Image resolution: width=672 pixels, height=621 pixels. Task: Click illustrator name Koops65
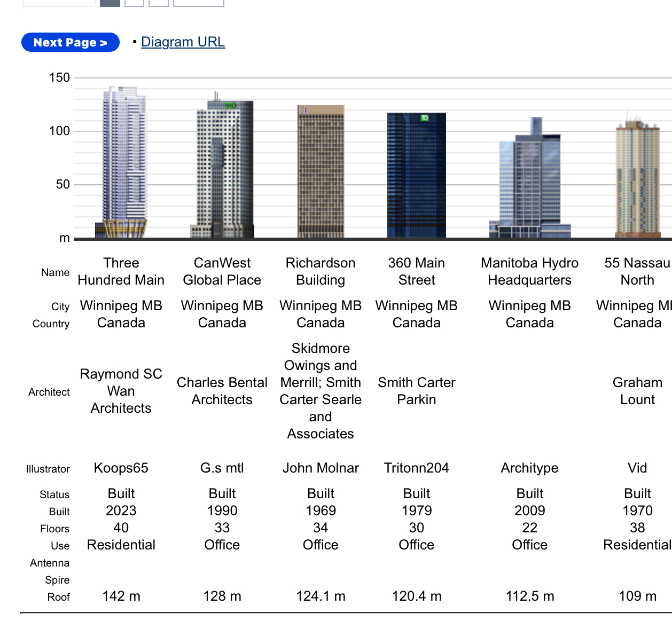[x=121, y=468]
